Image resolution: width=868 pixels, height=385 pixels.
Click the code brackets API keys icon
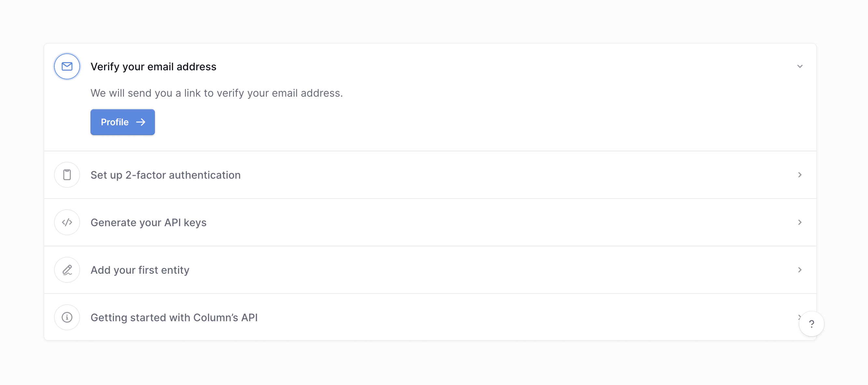pyautogui.click(x=67, y=222)
